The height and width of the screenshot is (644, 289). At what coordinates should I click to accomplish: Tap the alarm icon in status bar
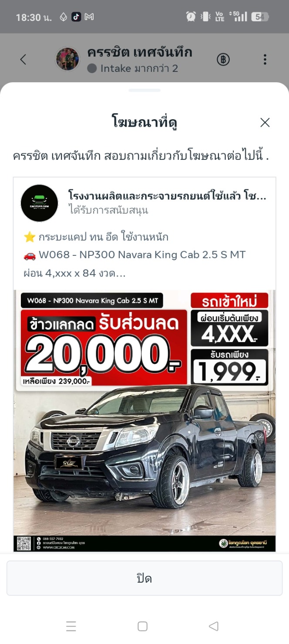click(191, 17)
